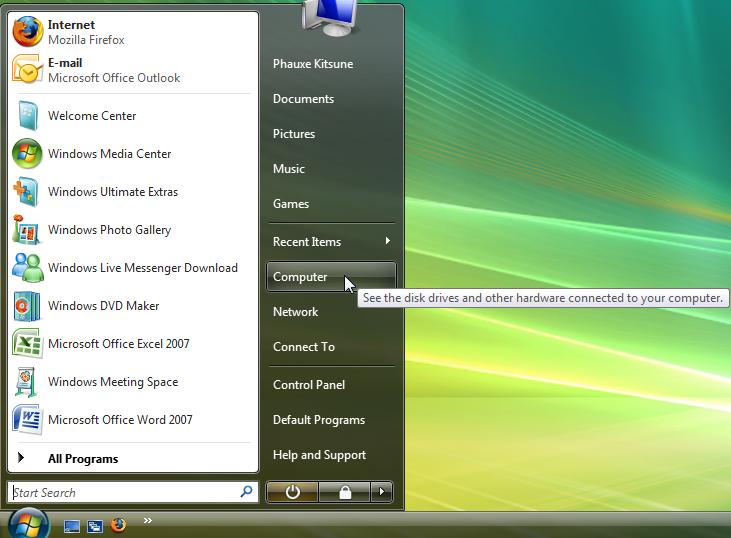Click 'Mozilla Firefox' subtitle text

click(86, 40)
